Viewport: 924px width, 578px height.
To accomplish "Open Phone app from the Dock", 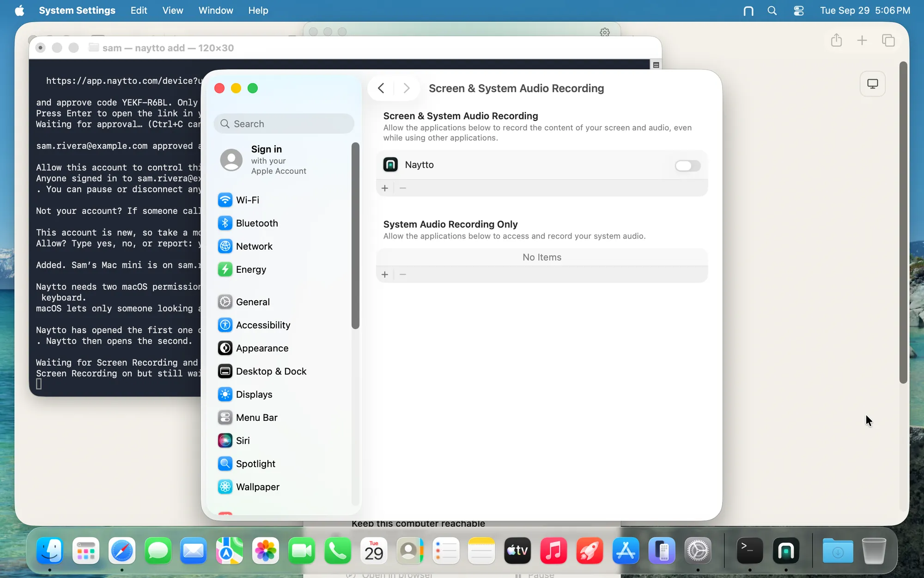I will click(x=338, y=551).
